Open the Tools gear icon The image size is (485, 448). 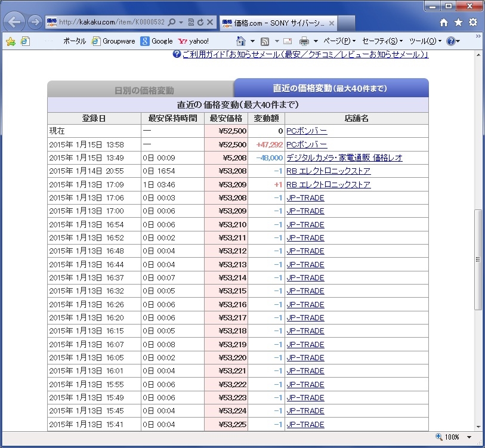[473, 22]
